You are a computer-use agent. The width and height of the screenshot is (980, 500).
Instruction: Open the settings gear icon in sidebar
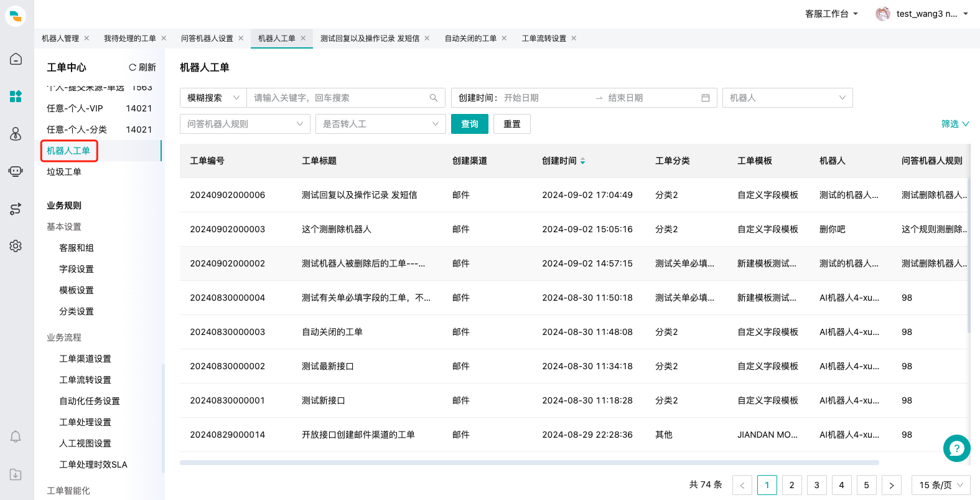pos(16,246)
